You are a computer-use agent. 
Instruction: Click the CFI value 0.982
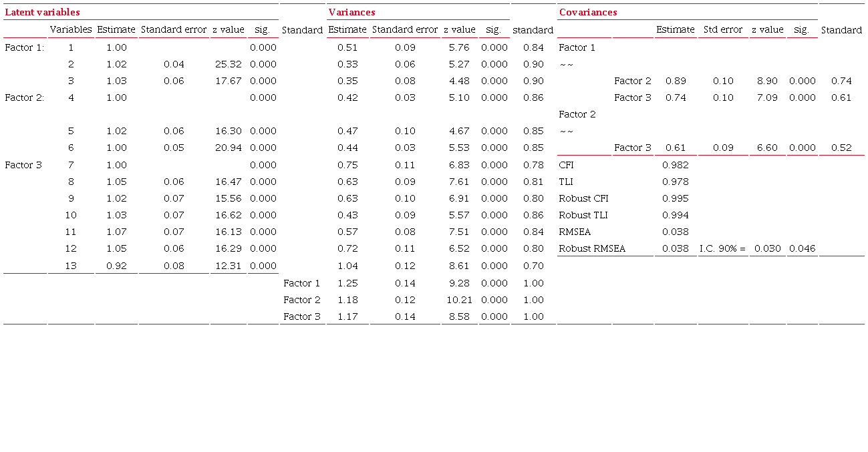pos(675,165)
